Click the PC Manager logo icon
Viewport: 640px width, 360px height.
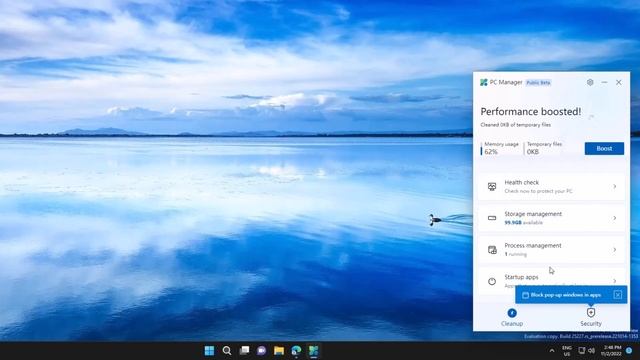[484, 82]
